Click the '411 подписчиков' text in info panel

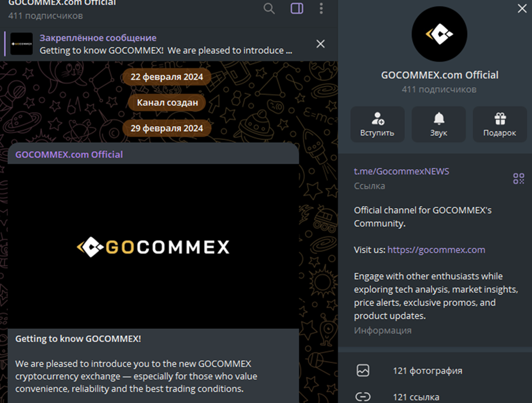(439, 89)
